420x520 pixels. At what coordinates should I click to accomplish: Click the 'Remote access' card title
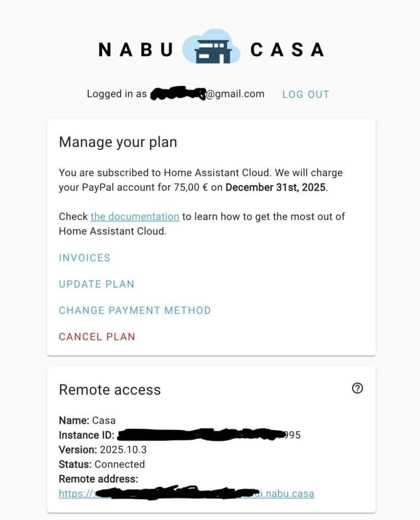[110, 389]
